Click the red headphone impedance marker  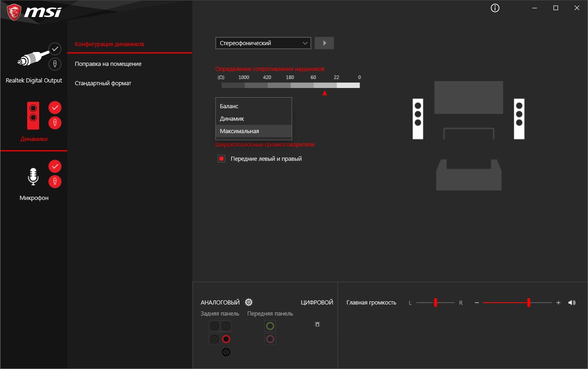[x=325, y=93]
